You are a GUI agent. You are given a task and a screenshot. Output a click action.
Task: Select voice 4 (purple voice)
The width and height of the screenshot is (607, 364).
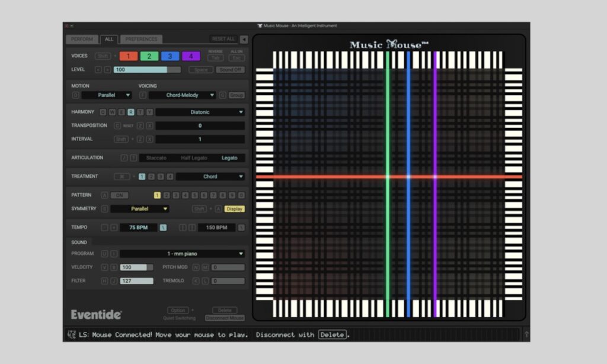(191, 56)
